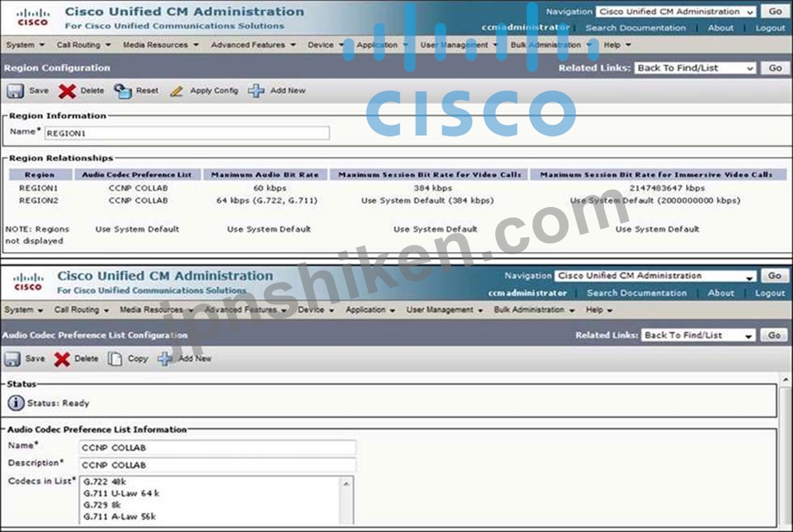Open the top Navigation dropdown
The height and width of the screenshot is (532, 793).
tap(676, 11)
